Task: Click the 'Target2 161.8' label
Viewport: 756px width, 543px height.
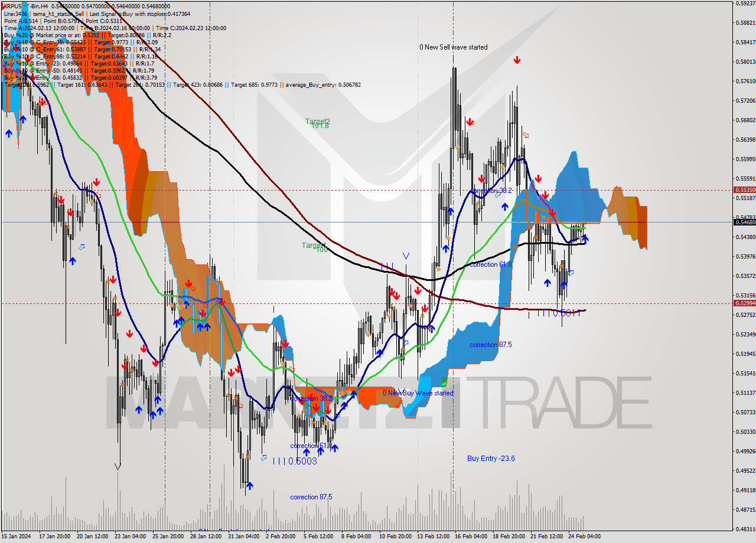Action: coord(318,123)
